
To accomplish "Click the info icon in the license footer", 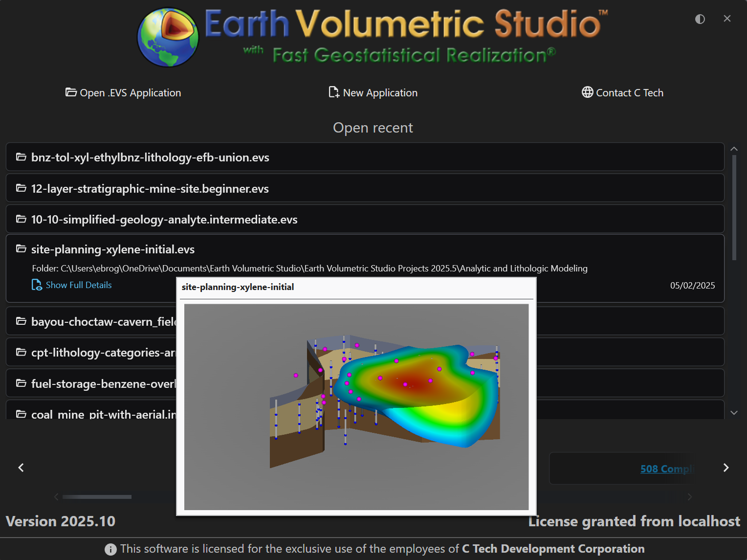I will tap(110, 549).
